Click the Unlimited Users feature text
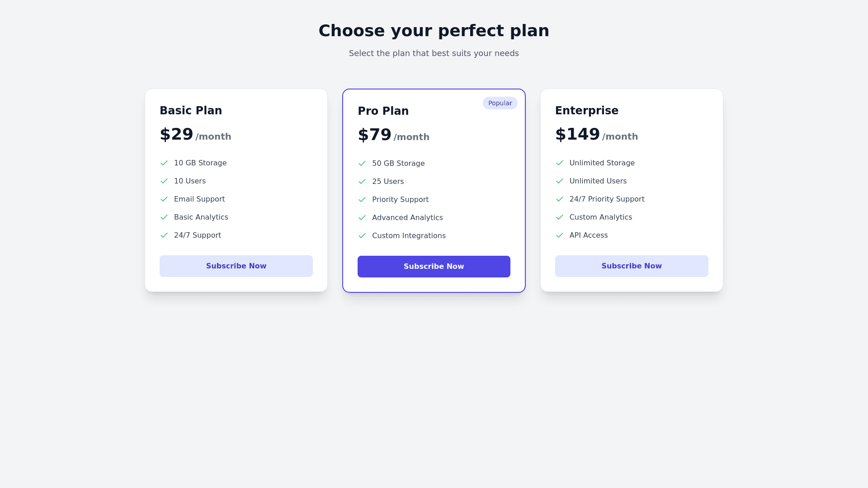The height and width of the screenshot is (488, 868). 598,181
